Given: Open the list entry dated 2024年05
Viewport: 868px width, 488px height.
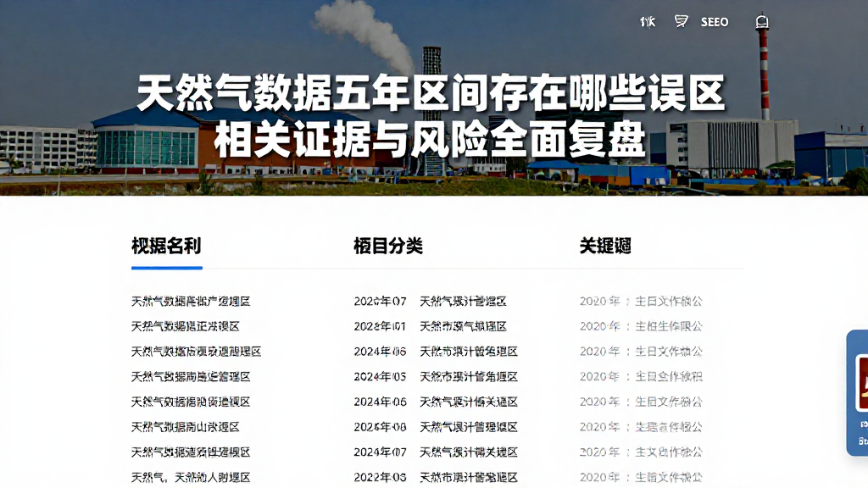Looking at the screenshot, I should [436, 377].
